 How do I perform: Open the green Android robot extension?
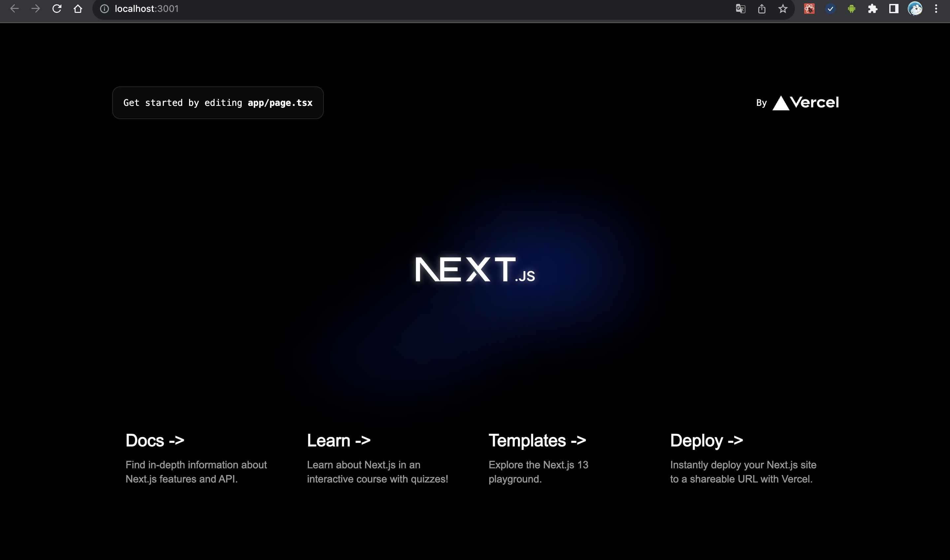click(x=851, y=9)
